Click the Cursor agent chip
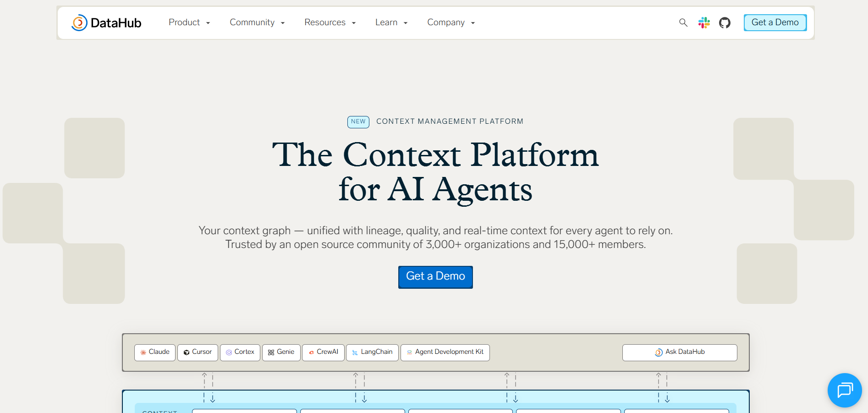868x413 pixels. (198, 352)
